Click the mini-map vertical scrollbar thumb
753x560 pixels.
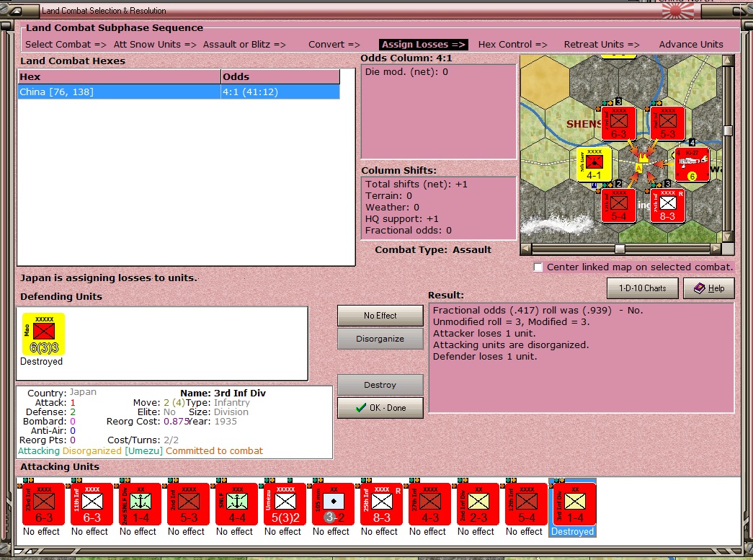point(728,130)
